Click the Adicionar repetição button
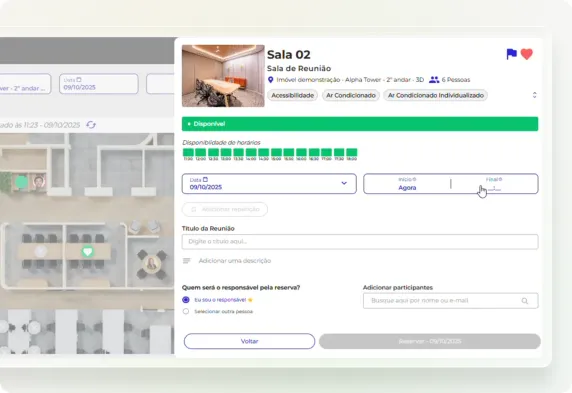The image size is (572, 393). click(225, 209)
